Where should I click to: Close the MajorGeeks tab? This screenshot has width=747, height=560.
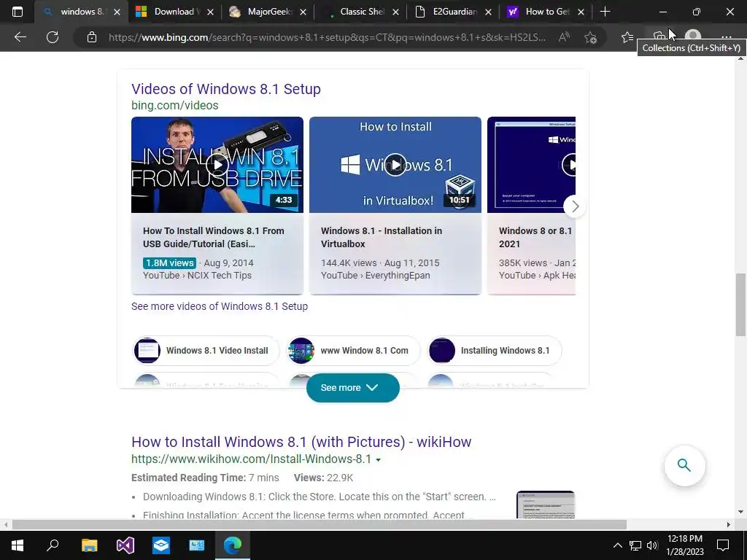[x=303, y=12]
